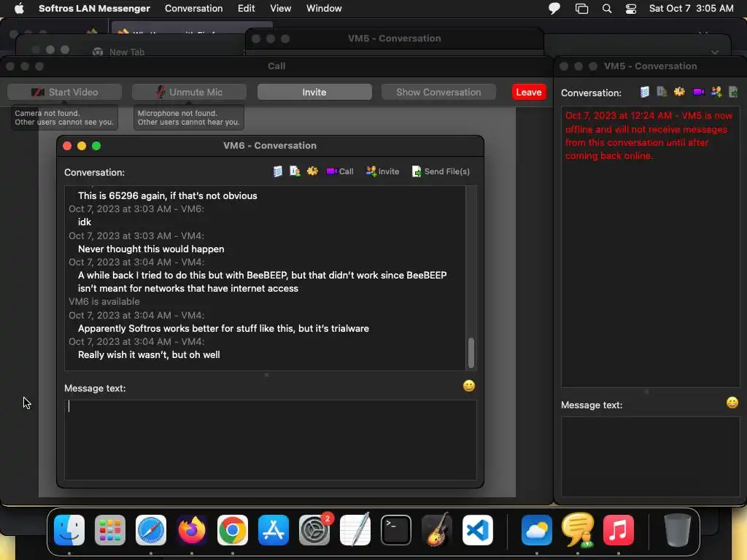Open the Window menu
This screenshot has height=560, width=747.
(324, 9)
